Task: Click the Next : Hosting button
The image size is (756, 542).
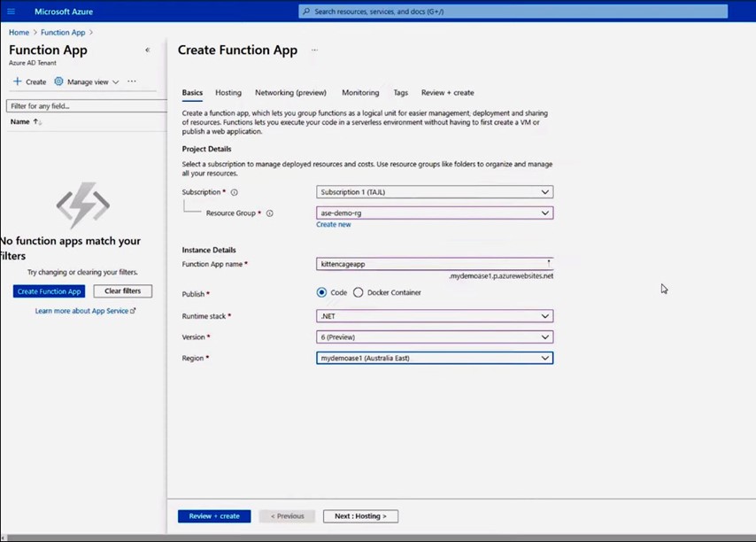Action: [x=360, y=516]
